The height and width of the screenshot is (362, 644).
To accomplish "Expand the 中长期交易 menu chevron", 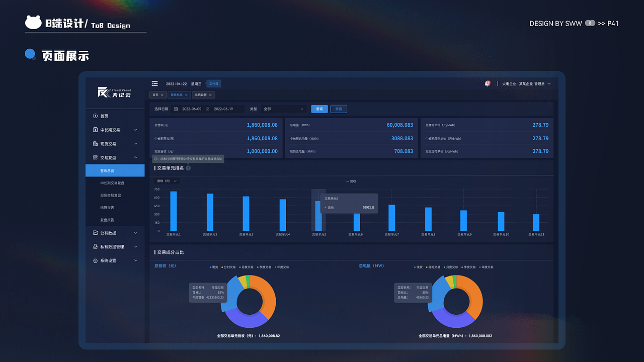I will 136,130.
